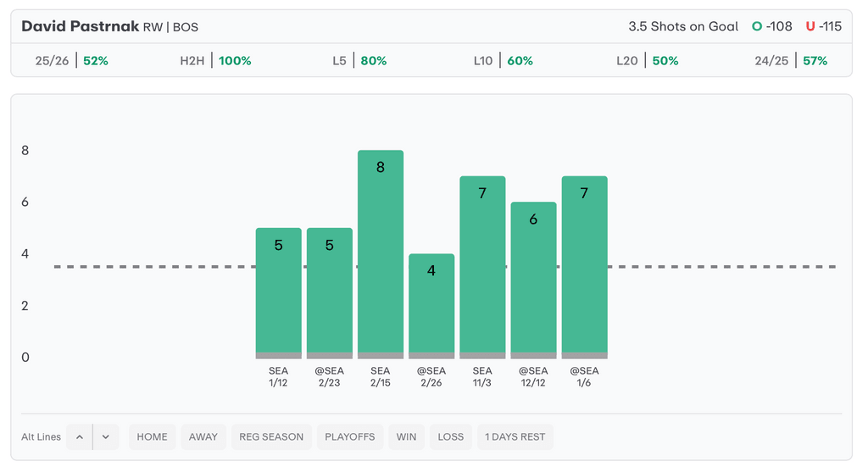Filter games by WIN

[x=406, y=437]
